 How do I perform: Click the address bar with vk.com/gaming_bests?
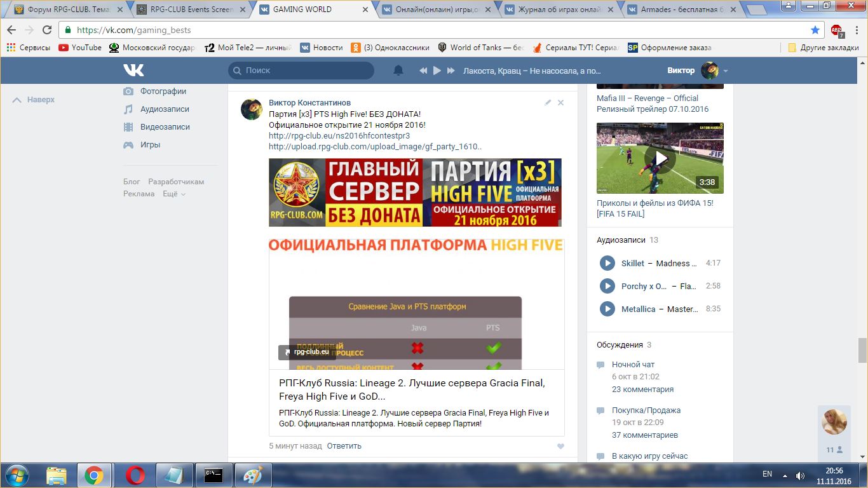[442, 30]
